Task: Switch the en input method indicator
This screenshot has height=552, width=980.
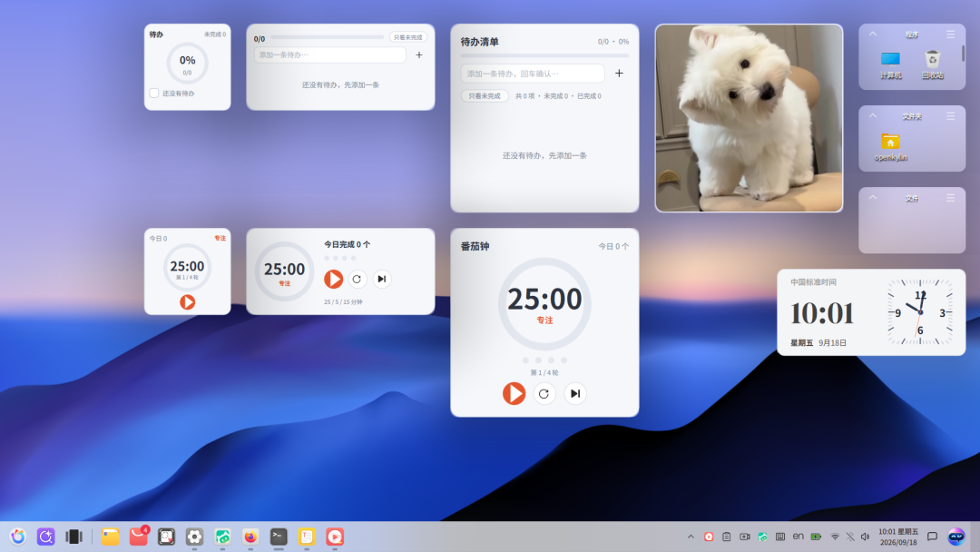Action: pyautogui.click(x=799, y=537)
